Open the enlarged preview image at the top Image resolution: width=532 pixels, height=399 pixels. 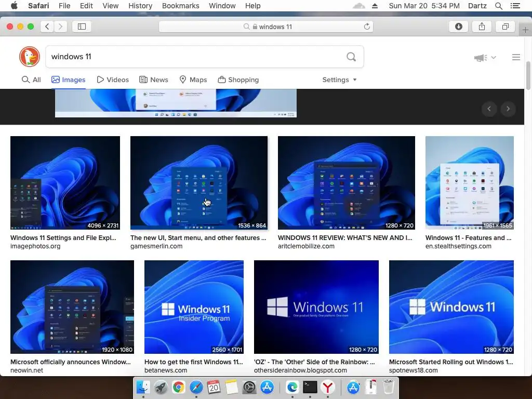click(176, 103)
